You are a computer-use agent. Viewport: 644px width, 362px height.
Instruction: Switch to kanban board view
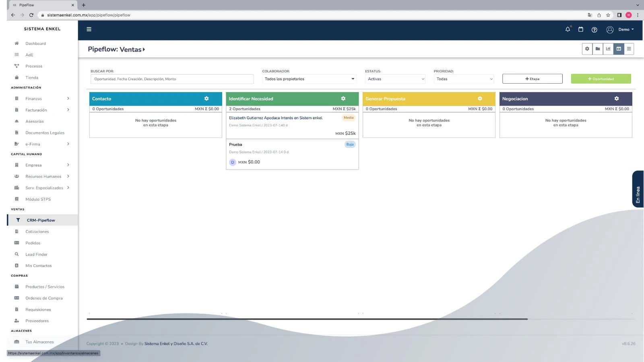point(619,49)
